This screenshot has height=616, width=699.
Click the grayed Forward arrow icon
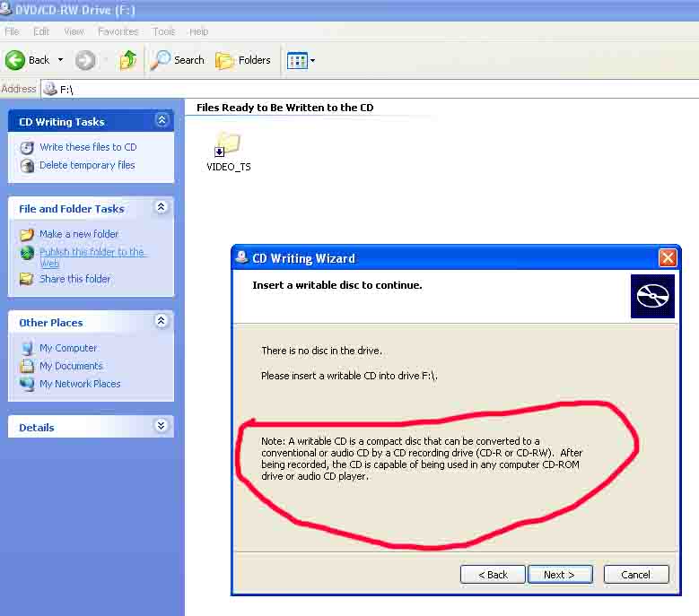(84, 60)
